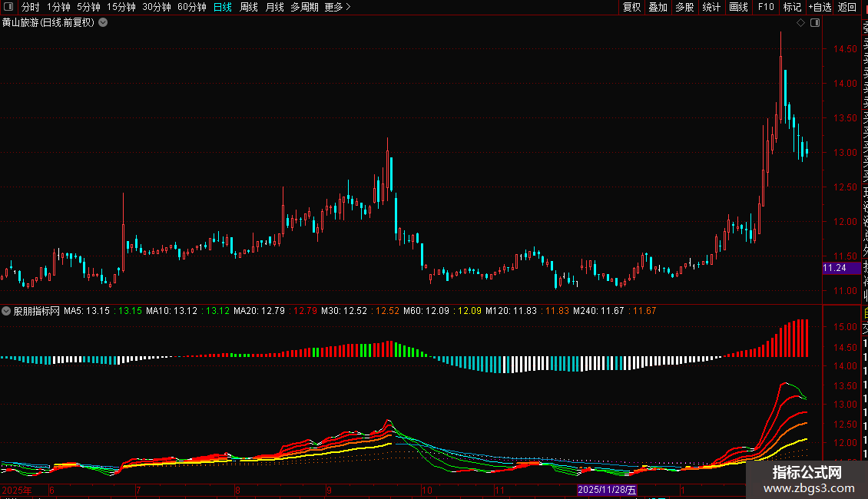Screen dimensions: 868x499
Task: Click the 返回 back button
Action: [x=847, y=7]
